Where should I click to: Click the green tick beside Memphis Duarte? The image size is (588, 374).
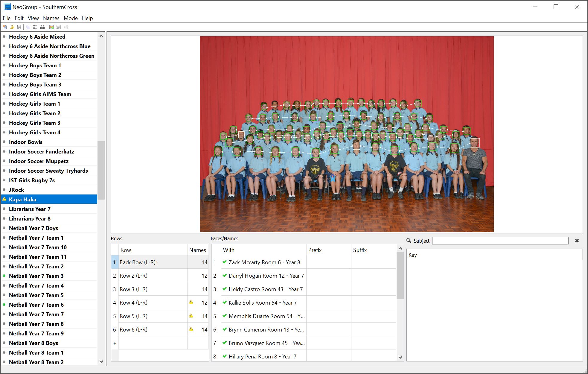pyautogui.click(x=225, y=316)
